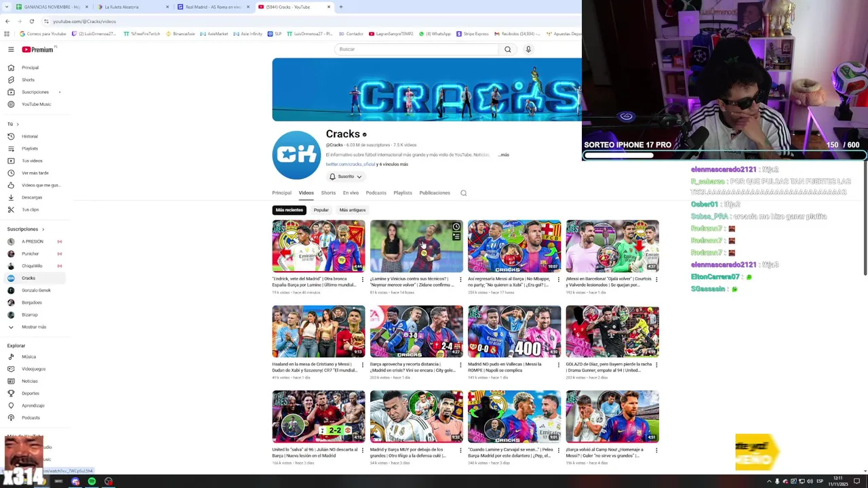868x488 pixels.
Task: Open options menu for Haaland video
Action: coord(362,365)
